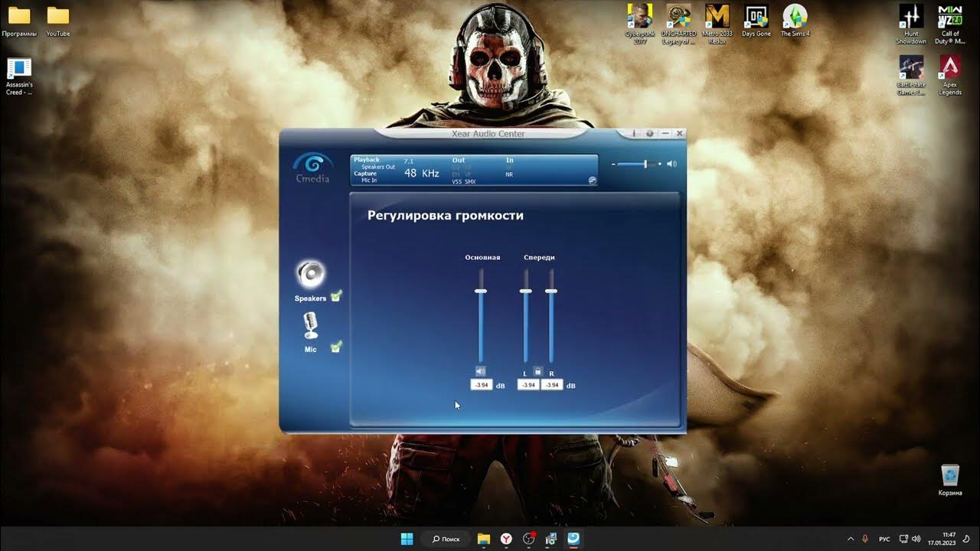Select Apex Legends desktop shortcut
This screenshot has width=980, height=551.
pyautogui.click(x=950, y=76)
